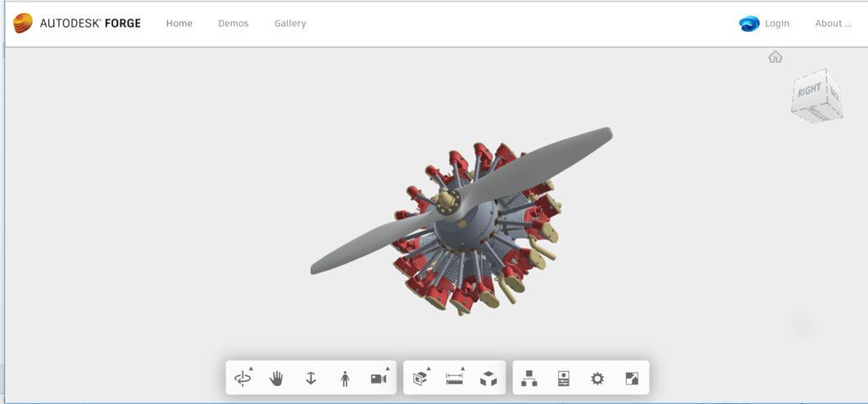Image resolution: width=868 pixels, height=404 pixels.
Task: Enable First Person walk tool
Action: tap(345, 379)
